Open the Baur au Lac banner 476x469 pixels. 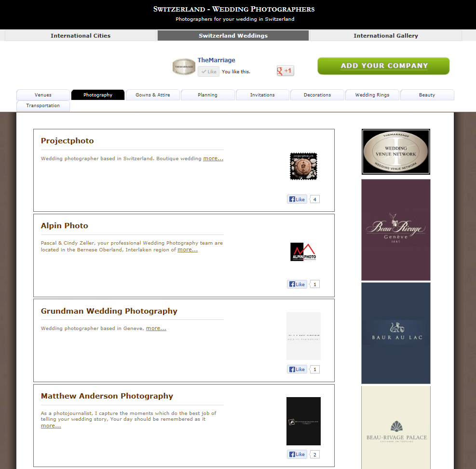click(x=395, y=333)
